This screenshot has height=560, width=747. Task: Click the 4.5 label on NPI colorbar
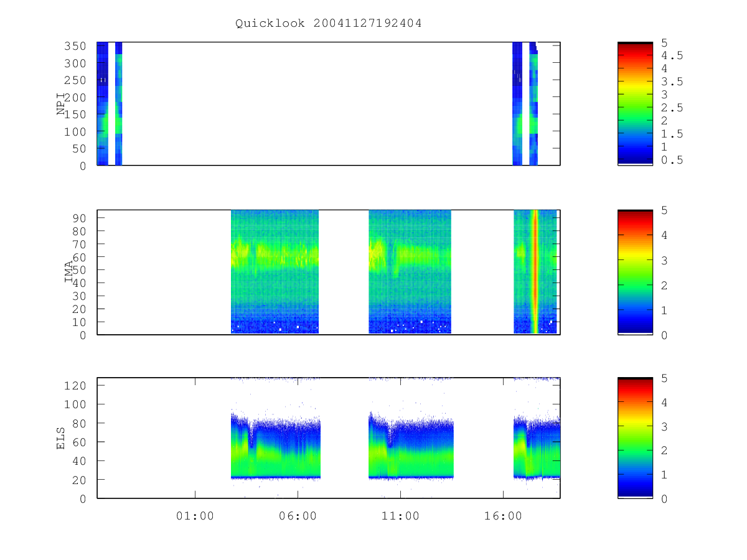pyautogui.click(x=672, y=55)
